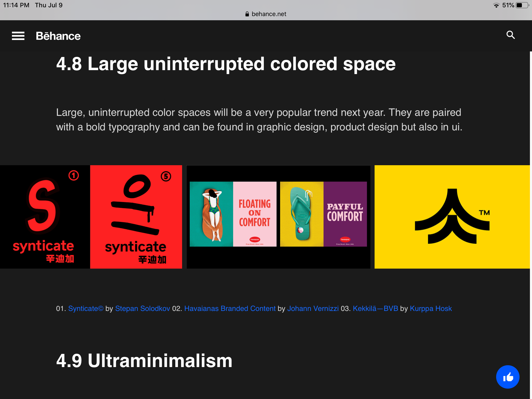Click the search magnifier icon
532x399 pixels.
coord(510,35)
